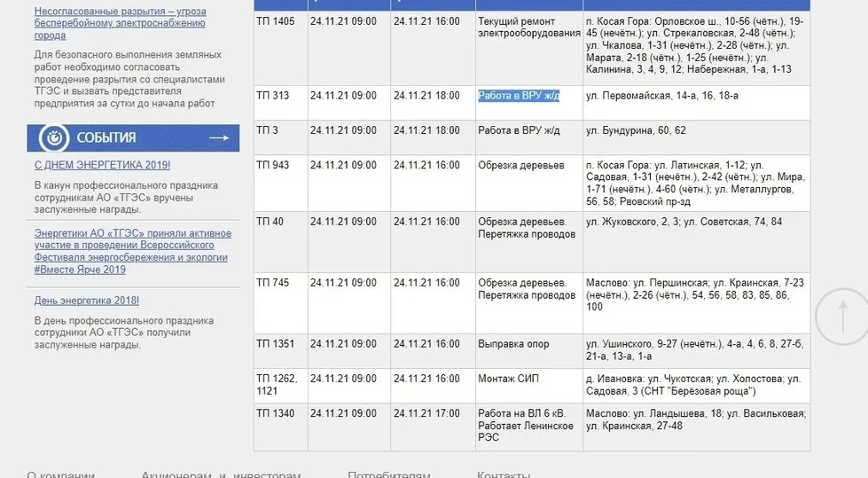Screen dimensions: 868x478
Task: Click Обрезка деревьев. Перетяжка проводов in ТП 40 row
Action: click(529, 242)
